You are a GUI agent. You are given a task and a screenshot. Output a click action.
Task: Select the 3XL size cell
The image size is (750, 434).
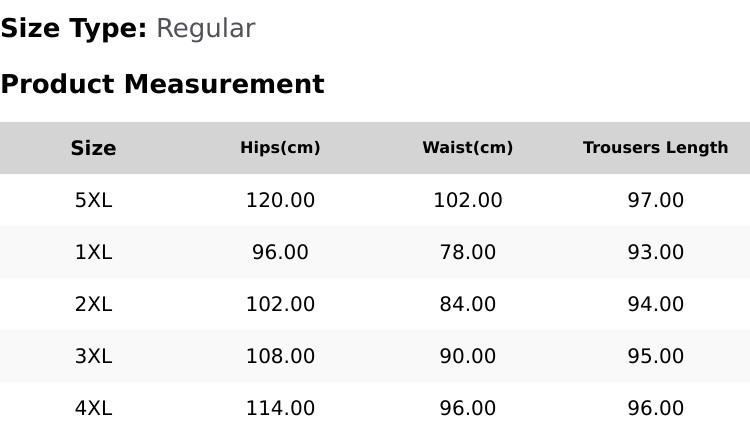tap(93, 356)
